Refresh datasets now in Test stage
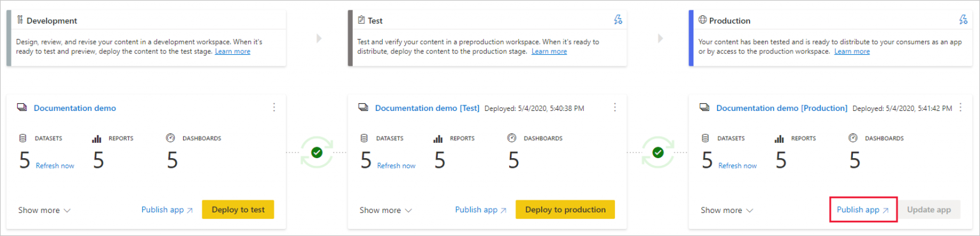The height and width of the screenshot is (236, 980). pos(396,166)
